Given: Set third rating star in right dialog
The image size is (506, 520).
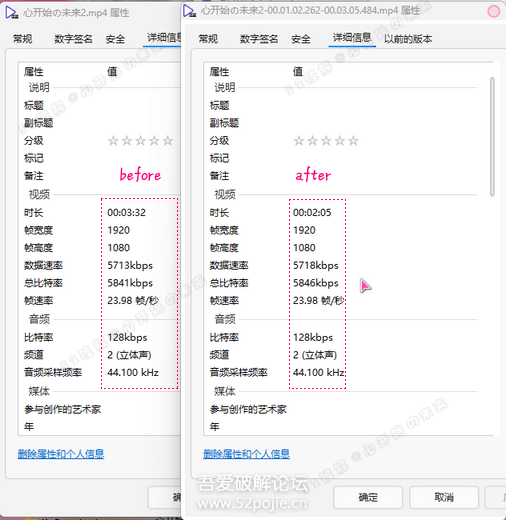Looking at the screenshot, I should [326, 141].
